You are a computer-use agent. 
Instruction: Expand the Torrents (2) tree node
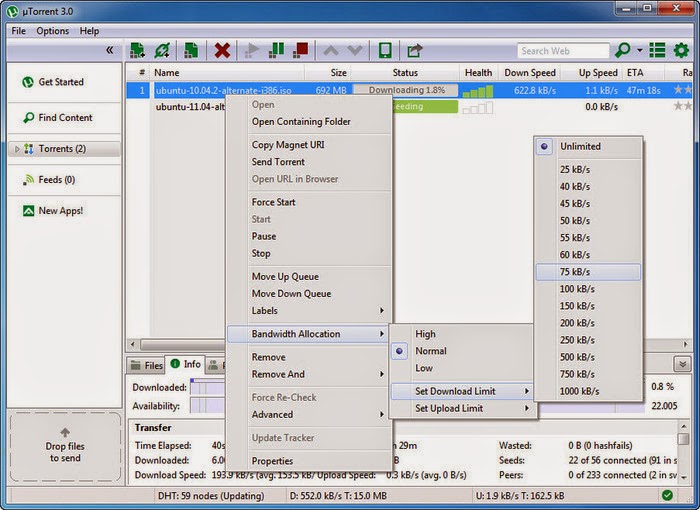click(x=17, y=149)
